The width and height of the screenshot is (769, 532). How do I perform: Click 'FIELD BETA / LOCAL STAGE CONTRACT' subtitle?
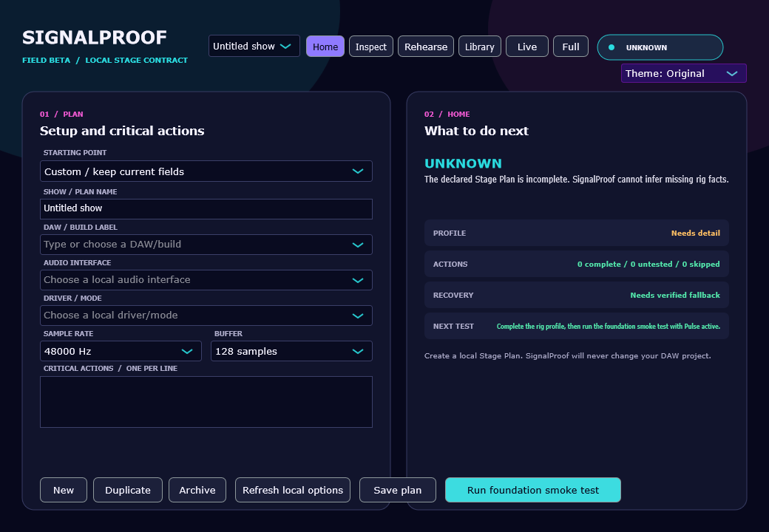pyautogui.click(x=105, y=61)
